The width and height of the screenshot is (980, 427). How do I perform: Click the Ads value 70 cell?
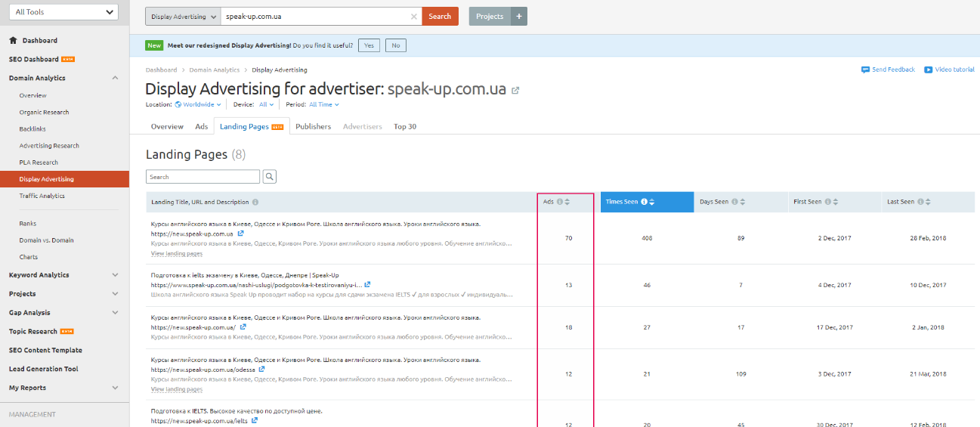(568, 238)
